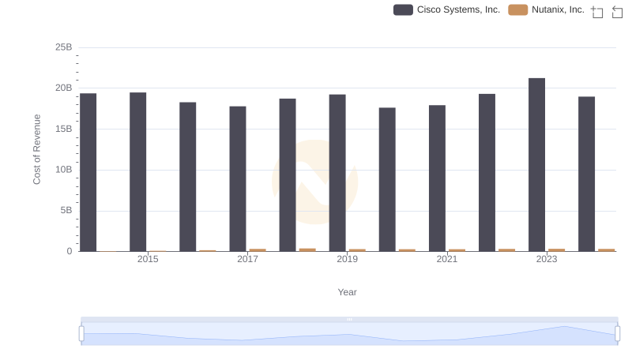This screenshot has width=632, height=364.
Task: Click the 2015 x-axis label
Action: (148, 259)
